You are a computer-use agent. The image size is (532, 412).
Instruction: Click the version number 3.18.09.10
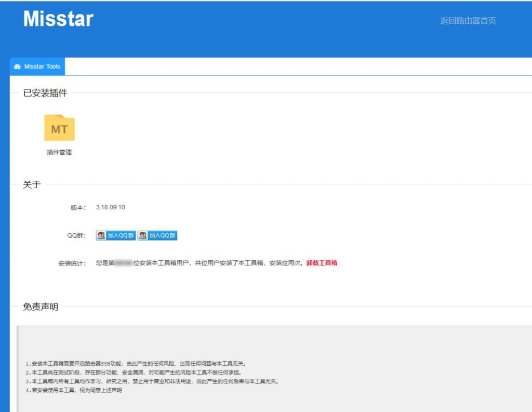110,207
